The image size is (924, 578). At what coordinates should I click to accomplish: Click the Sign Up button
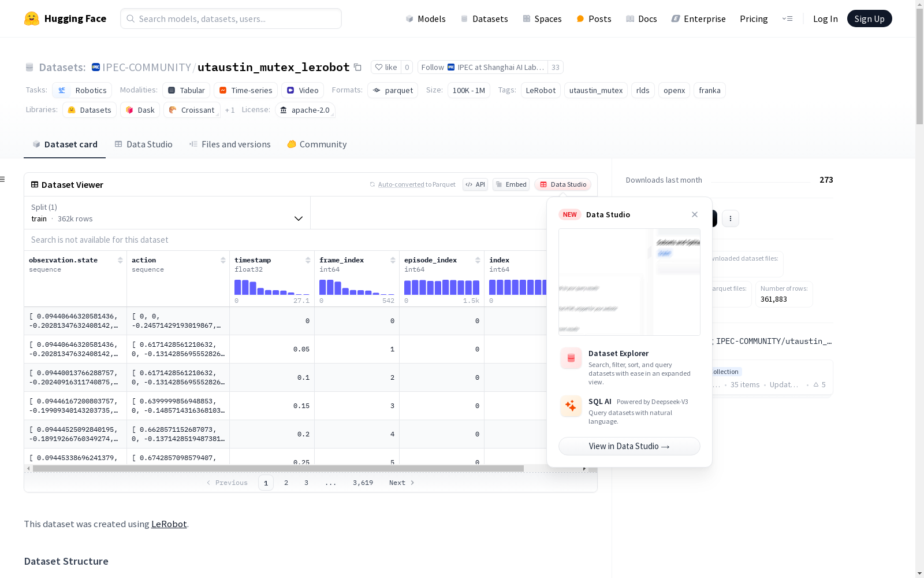869,18
